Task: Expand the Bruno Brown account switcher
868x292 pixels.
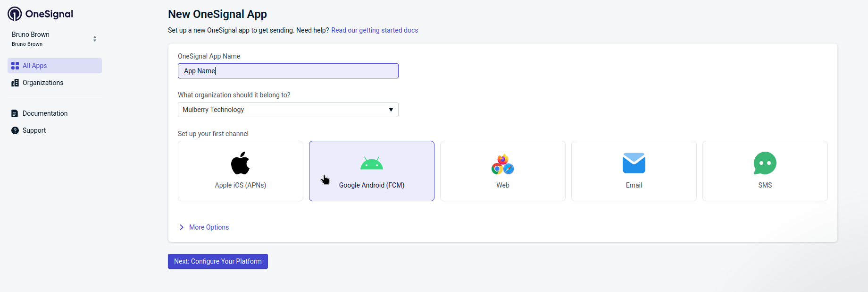Action: pos(95,39)
